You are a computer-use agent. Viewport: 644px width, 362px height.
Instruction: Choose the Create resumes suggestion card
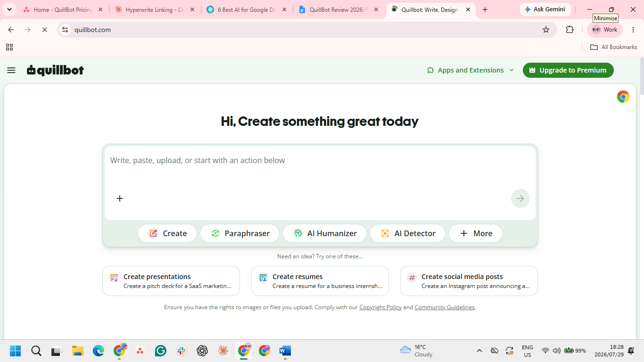(320, 281)
